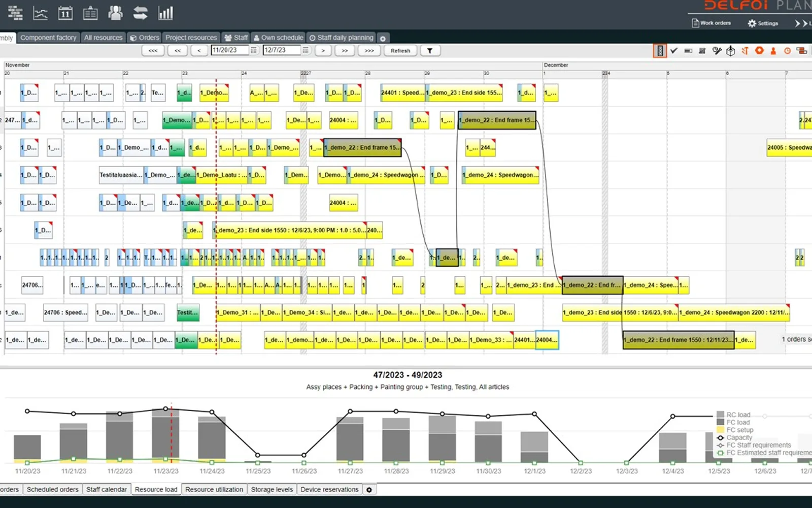Click the barcode icon in the toolbar
Viewport: 812px width, 508px height.
[x=702, y=51]
